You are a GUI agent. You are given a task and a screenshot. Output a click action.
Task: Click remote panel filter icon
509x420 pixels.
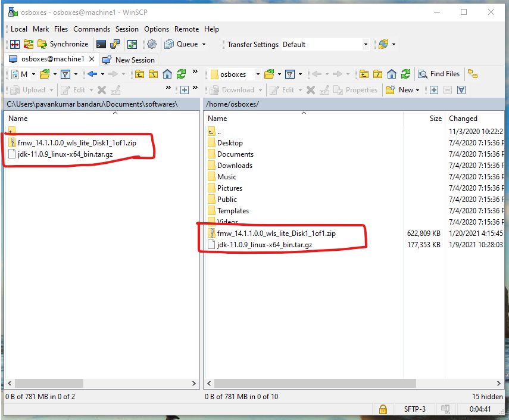tap(290, 74)
